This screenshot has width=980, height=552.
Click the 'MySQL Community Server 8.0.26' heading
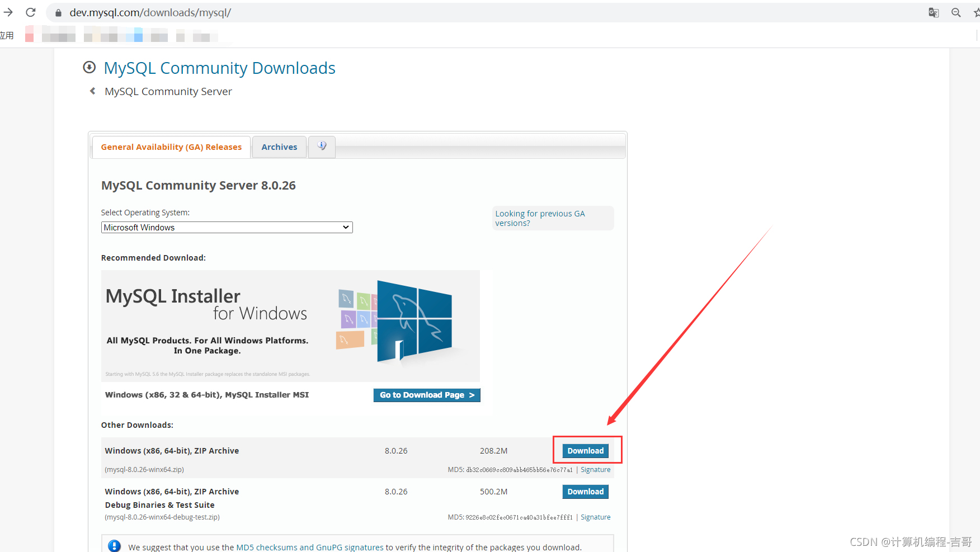coord(199,186)
